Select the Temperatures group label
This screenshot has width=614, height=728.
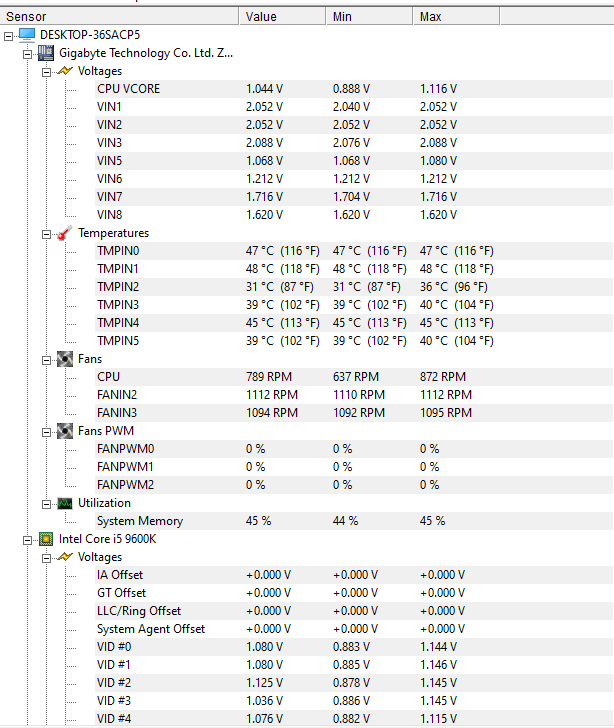pyautogui.click(x=113, y=233)
